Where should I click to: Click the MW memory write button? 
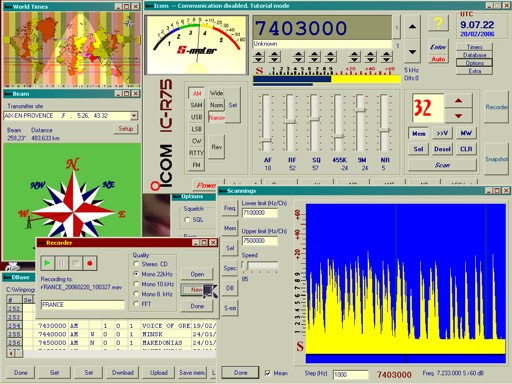[x=466, y=133]
